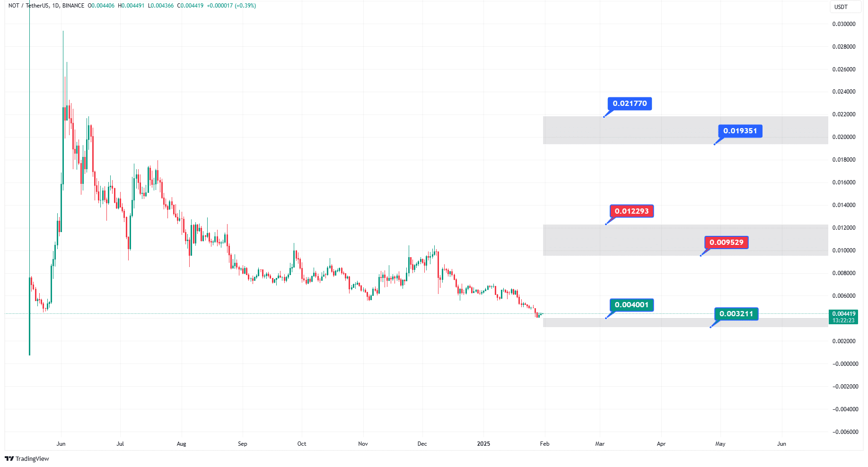Select the 0.021770 blue price callout
Screen dimensions: 868x467
pyautogui.click(x=630, y=104)
